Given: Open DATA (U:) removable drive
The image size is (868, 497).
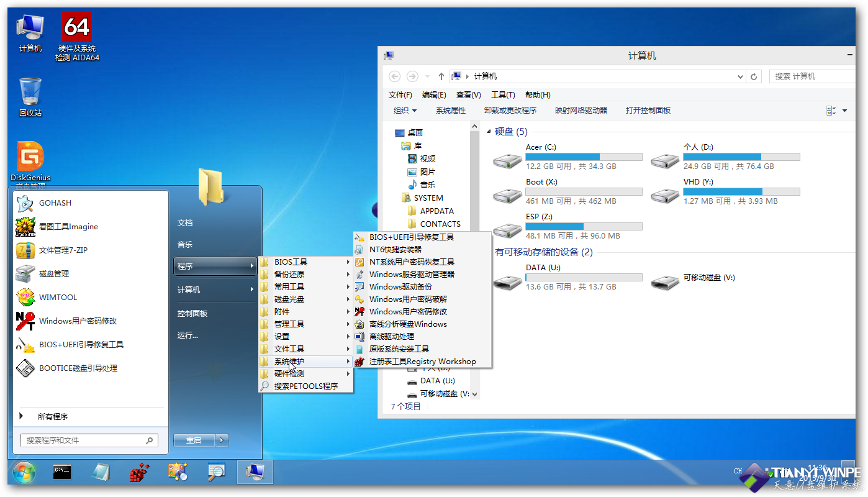Looking at the screenshot, I should pos(567,277).
